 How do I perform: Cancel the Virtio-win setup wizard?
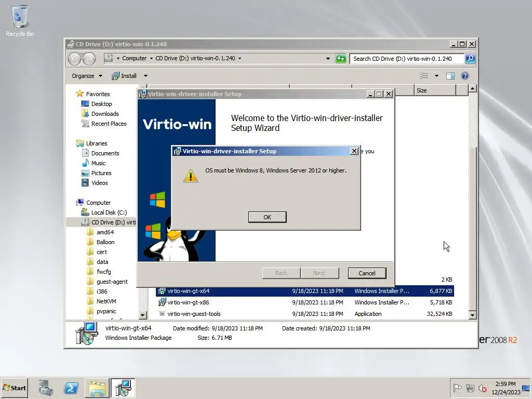pyautogui.click(x=367, y=273)
